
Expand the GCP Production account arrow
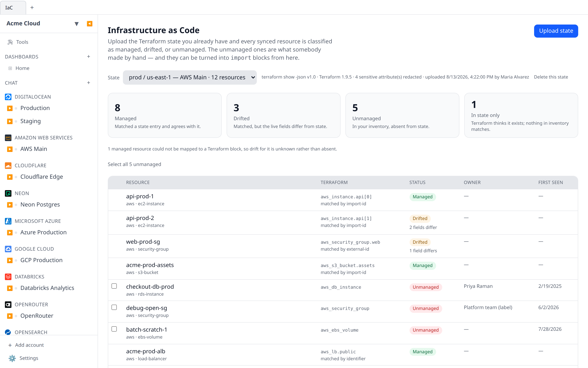[x=10, y=260]
